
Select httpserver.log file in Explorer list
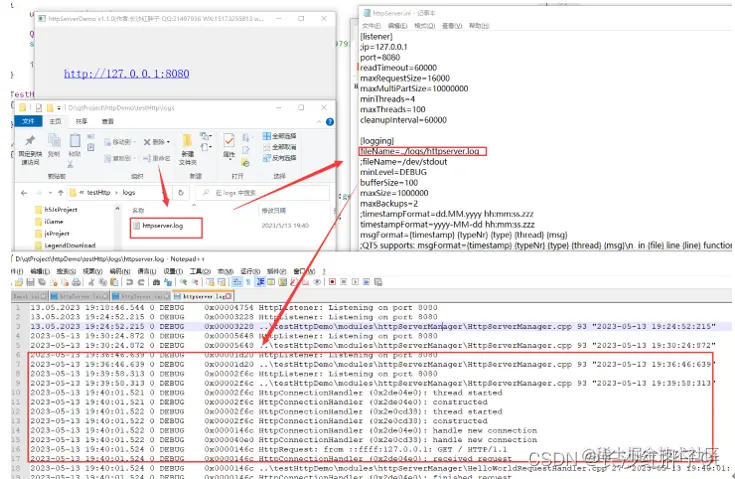pyautogui.click(x=162, y=225)
